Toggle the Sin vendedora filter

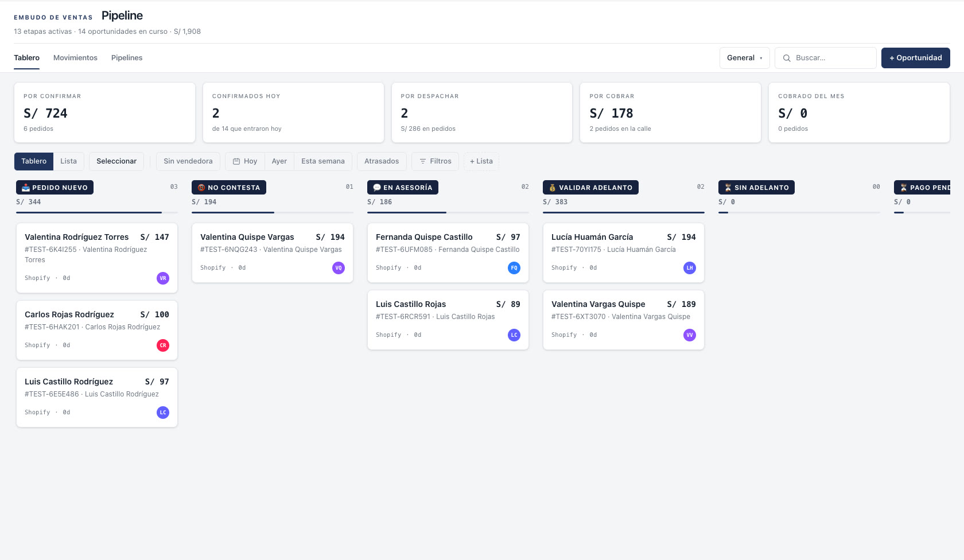[188, 161]
